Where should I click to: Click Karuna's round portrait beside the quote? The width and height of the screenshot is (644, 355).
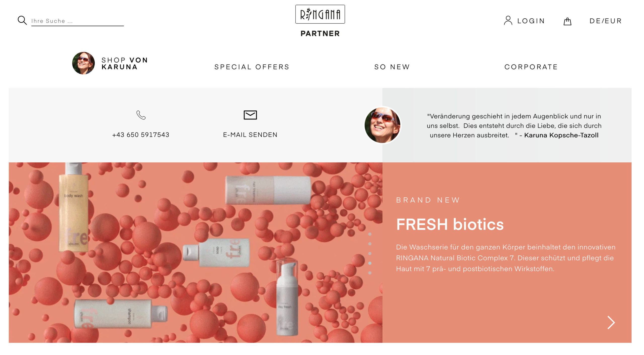[x=382, y=125]
